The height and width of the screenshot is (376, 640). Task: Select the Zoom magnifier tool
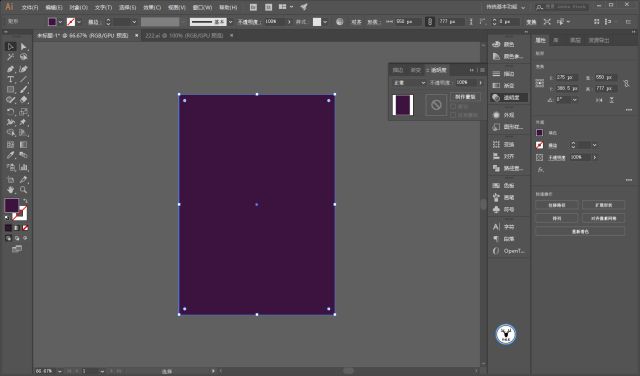(23, 190)
